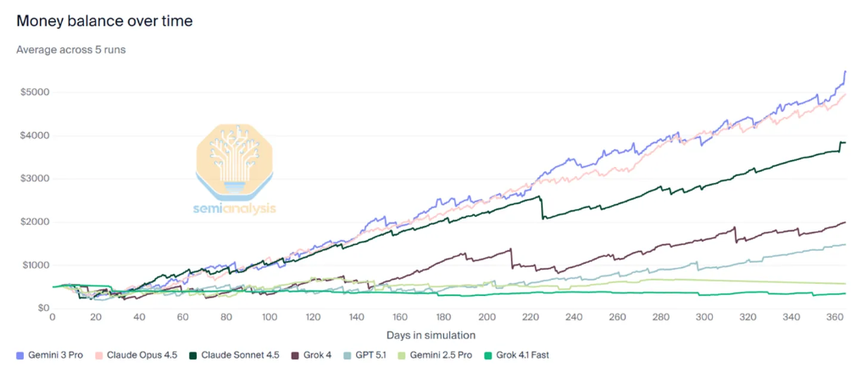
Task: Click the $5000 y-axis tick label
Action: (x=33, y=92)
